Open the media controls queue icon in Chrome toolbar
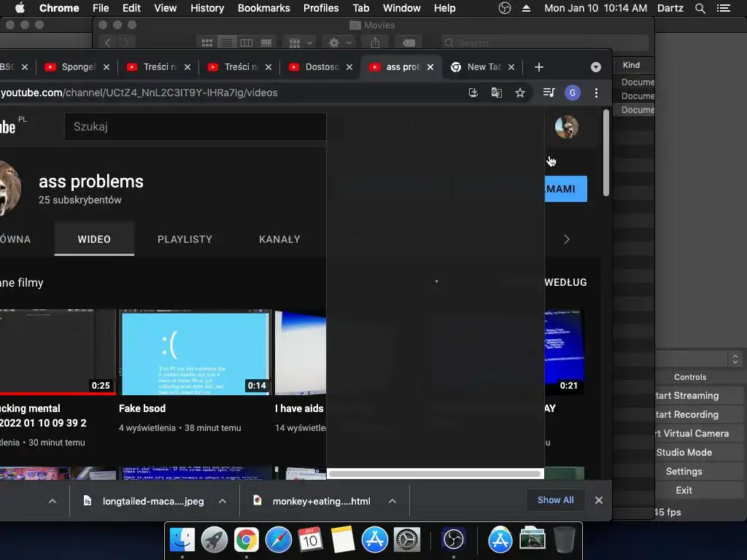The image size is (747, 560). point(549,93)
